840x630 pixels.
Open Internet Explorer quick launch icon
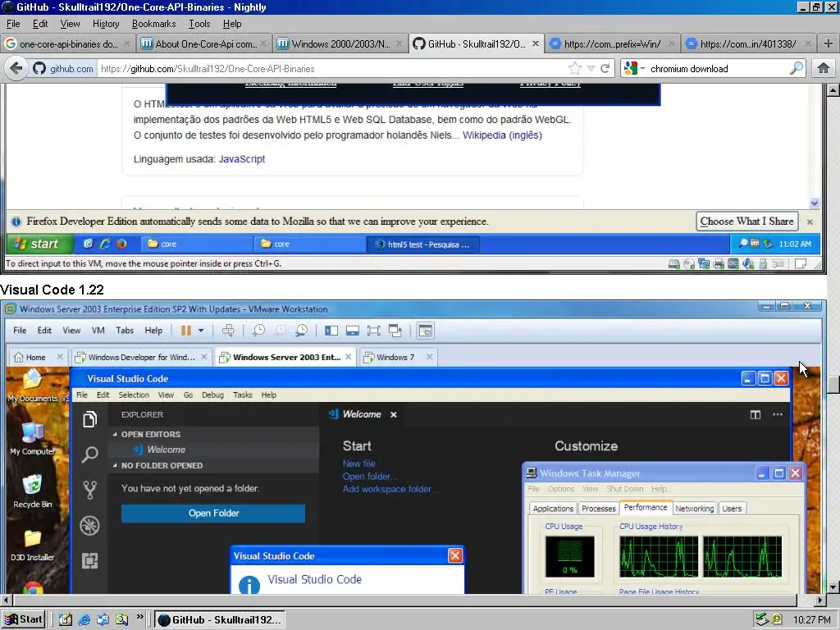(84, 620)
